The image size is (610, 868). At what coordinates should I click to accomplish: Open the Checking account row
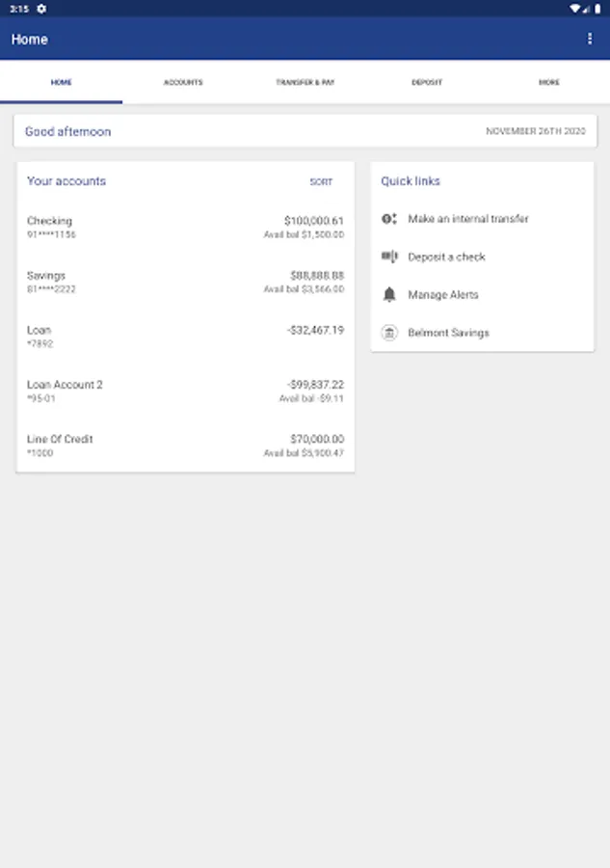185,227
